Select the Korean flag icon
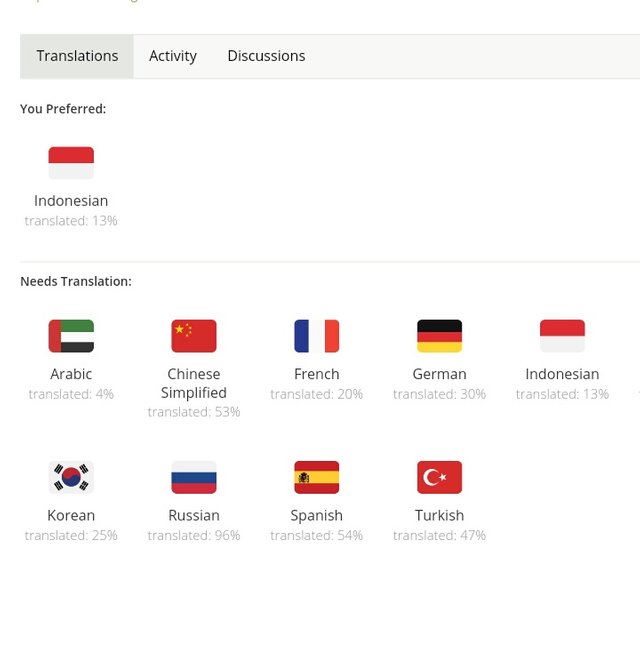640x668 pixels. coord(71,477)
